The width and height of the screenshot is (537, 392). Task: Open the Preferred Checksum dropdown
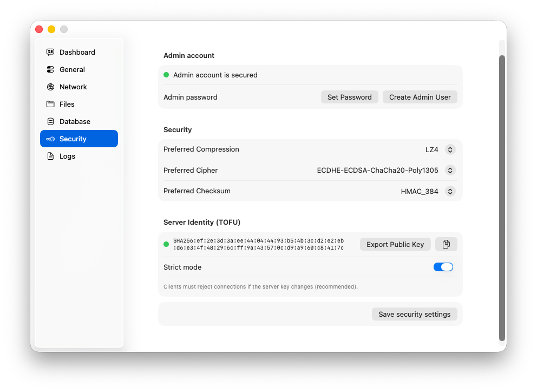click(x=450, y=191)
